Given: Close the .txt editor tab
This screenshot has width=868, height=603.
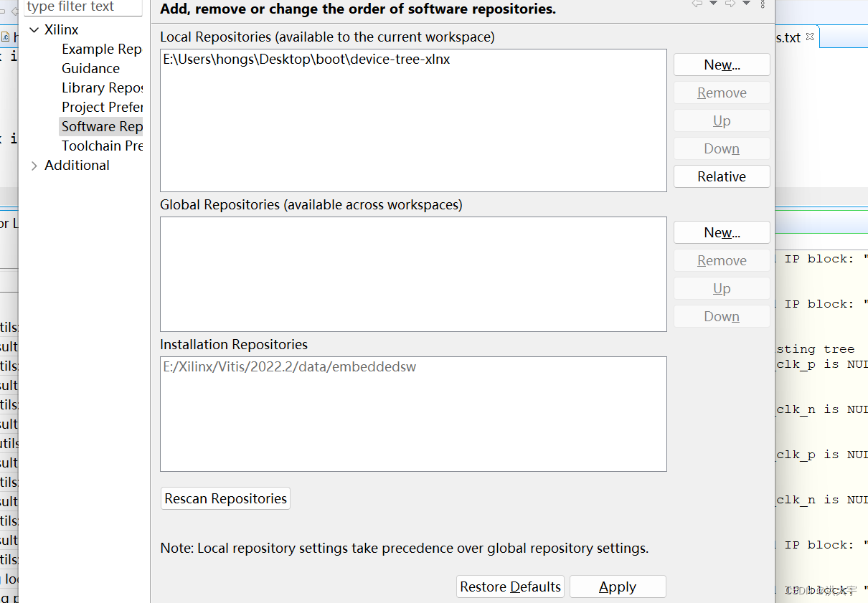Looking at the screenshot, I should pyautogui.click(x=810, y=37).
